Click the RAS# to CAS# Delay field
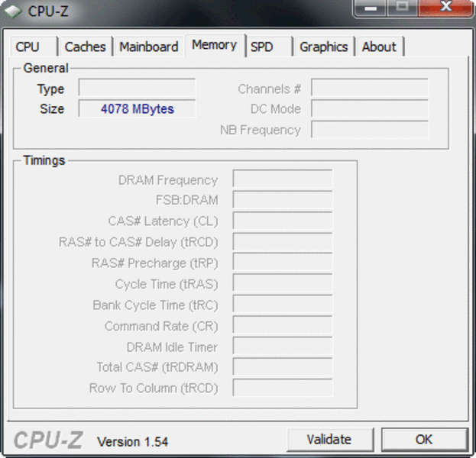The image size is (476, 458). click(283, 242)
